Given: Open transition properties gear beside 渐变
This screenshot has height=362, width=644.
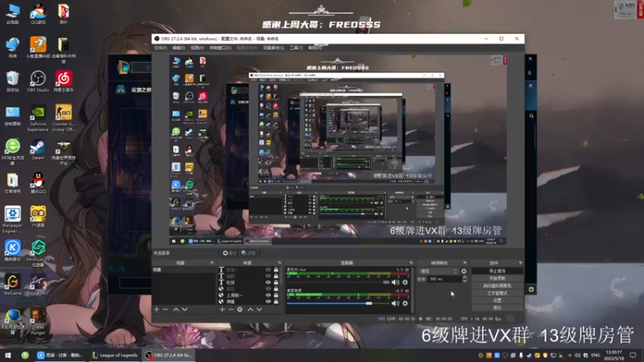Looking at the screenshot, I should pyautogui.click(x=464, y=271).
